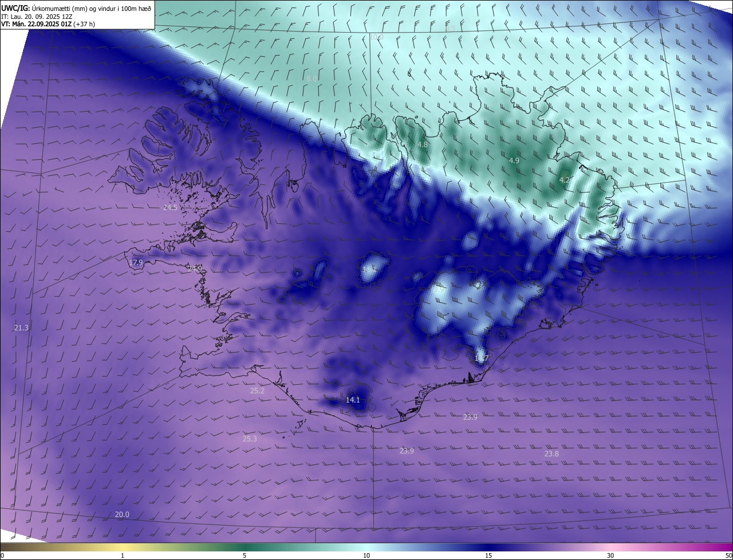Click the 21.3 value label

pyautogui.click(x=21, y=328)
